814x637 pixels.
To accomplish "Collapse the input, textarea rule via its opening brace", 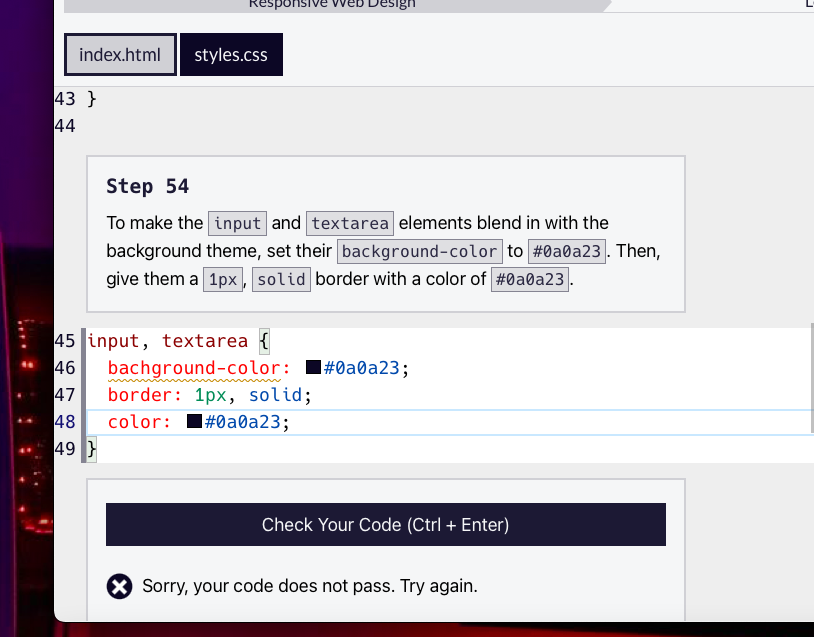I will point(263,340).
